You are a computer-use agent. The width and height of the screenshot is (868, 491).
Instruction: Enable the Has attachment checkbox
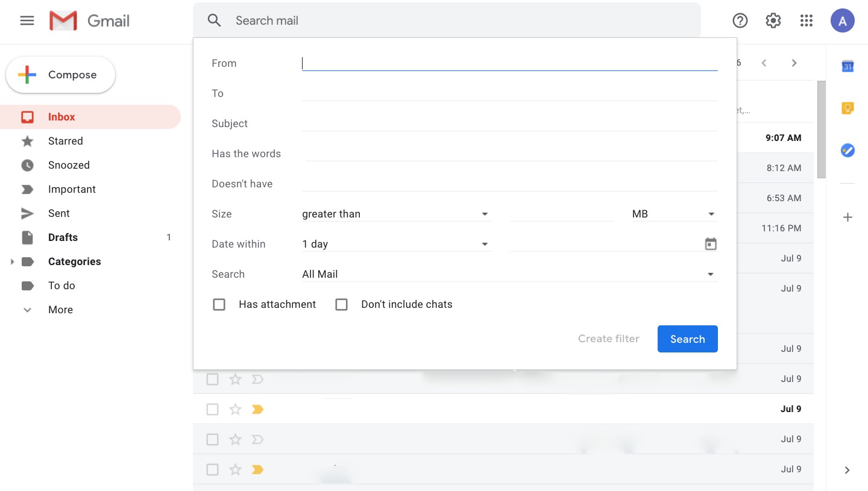219,304
